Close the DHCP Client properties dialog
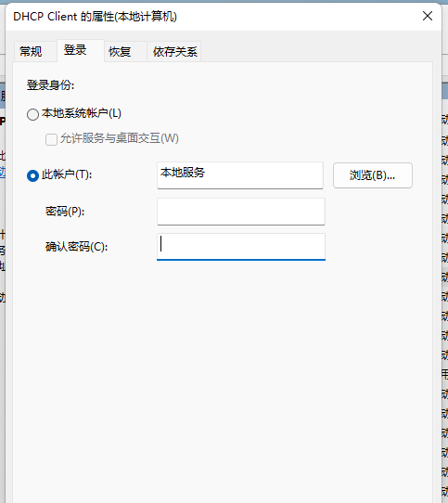The width and height of the screenshot is (448, 503). point(428,16)
